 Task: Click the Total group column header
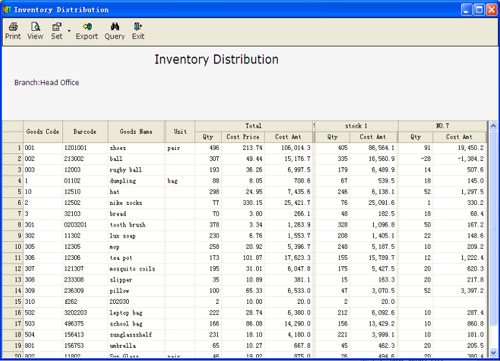click(253, 126)
